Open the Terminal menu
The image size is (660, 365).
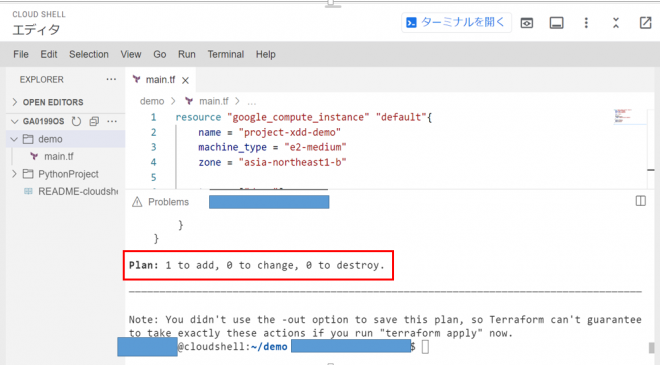(226, 54)
